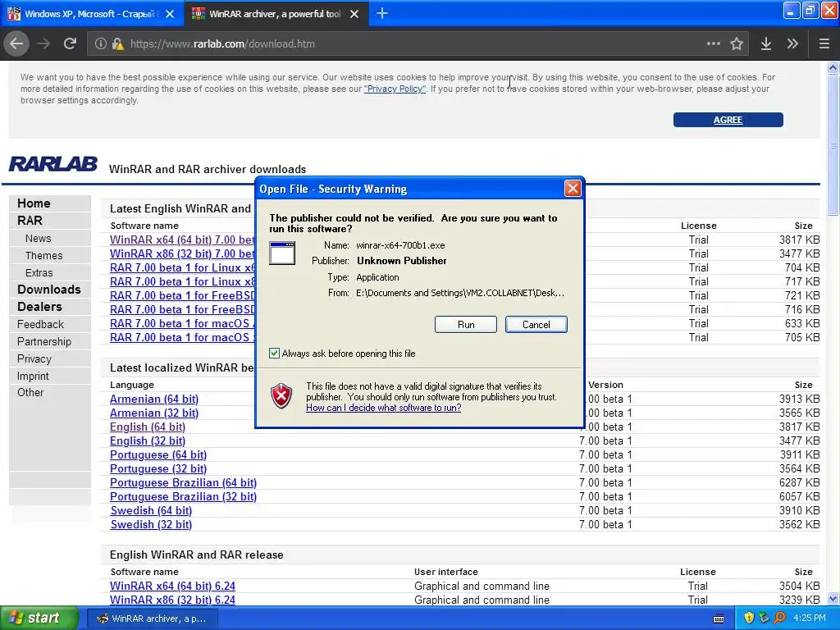840x630 pixels.
Task: Close the WinRAR archiver tab
Action: [354, 14]
